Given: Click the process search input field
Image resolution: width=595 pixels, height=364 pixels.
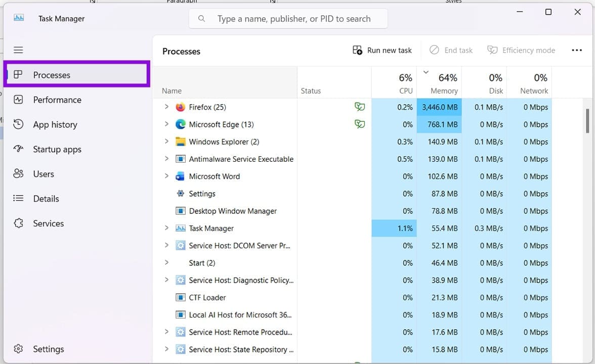Looking at the screenshot, I should (288, 19).
